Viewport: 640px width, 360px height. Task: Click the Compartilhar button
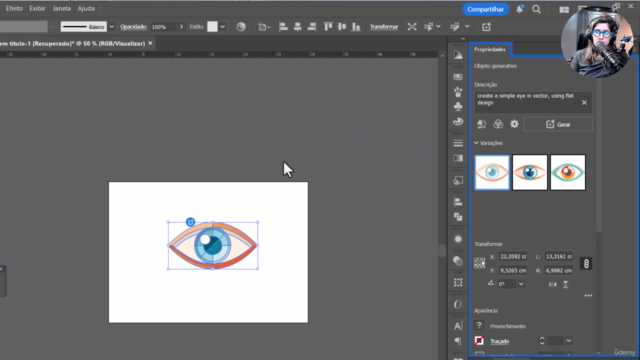point(485,9)
